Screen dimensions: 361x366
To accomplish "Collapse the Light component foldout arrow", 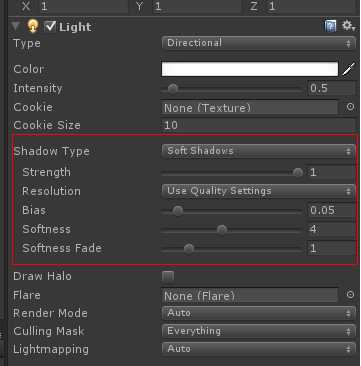I will click(x=16, y=26).
